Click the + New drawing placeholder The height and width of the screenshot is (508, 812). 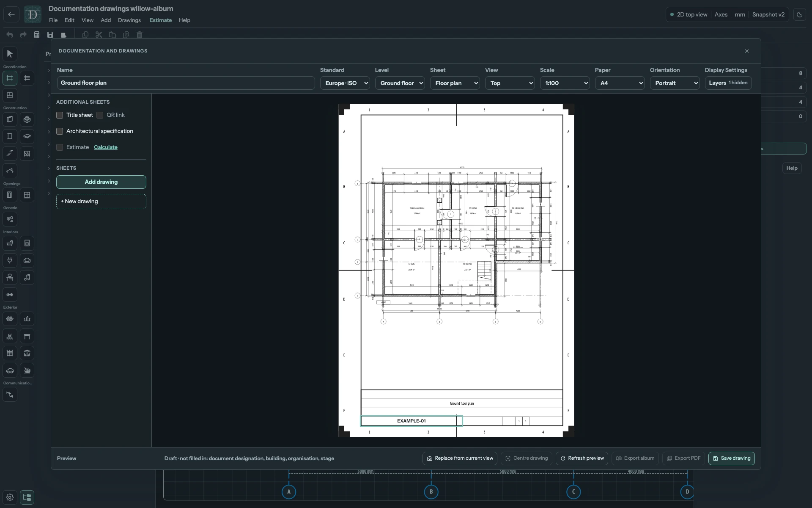[x=101, y=202]
